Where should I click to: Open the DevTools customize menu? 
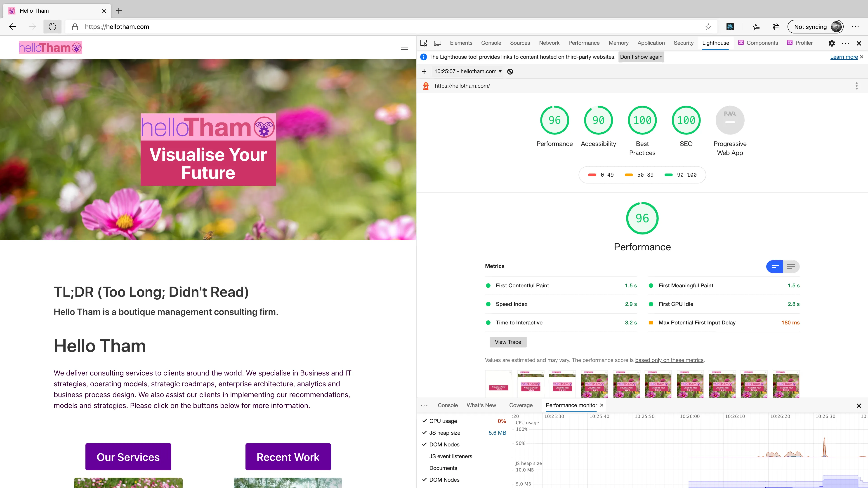coord(845,43)
